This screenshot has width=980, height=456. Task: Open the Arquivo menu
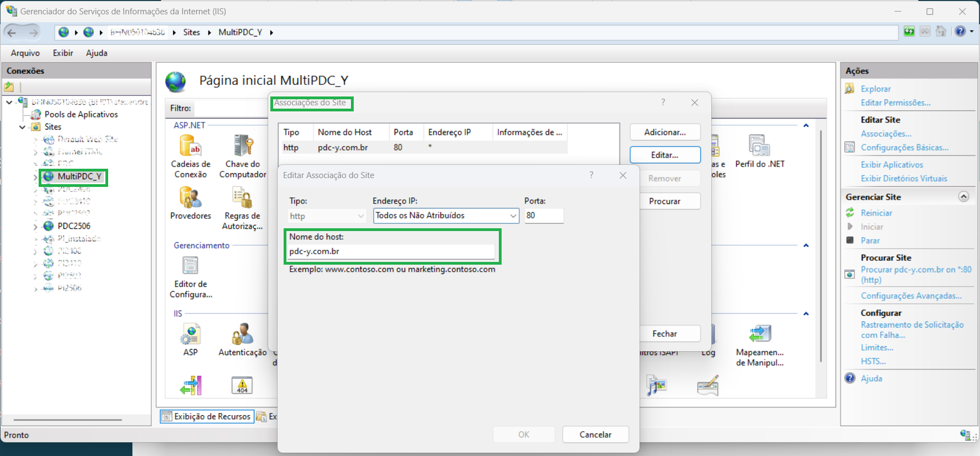25,53
